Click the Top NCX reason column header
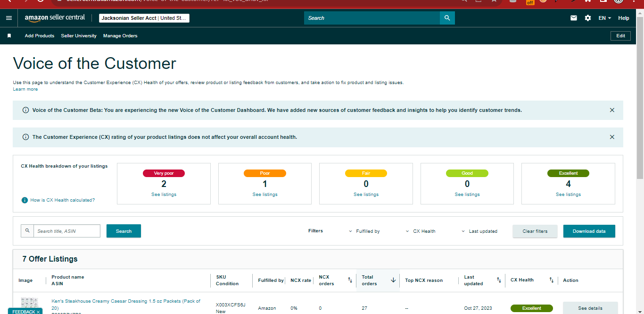 pyautogui.click(x=424, y=280)
